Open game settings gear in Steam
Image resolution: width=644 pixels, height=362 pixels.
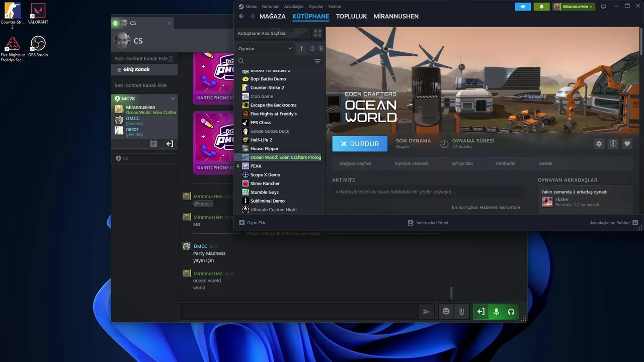[599, 144]
